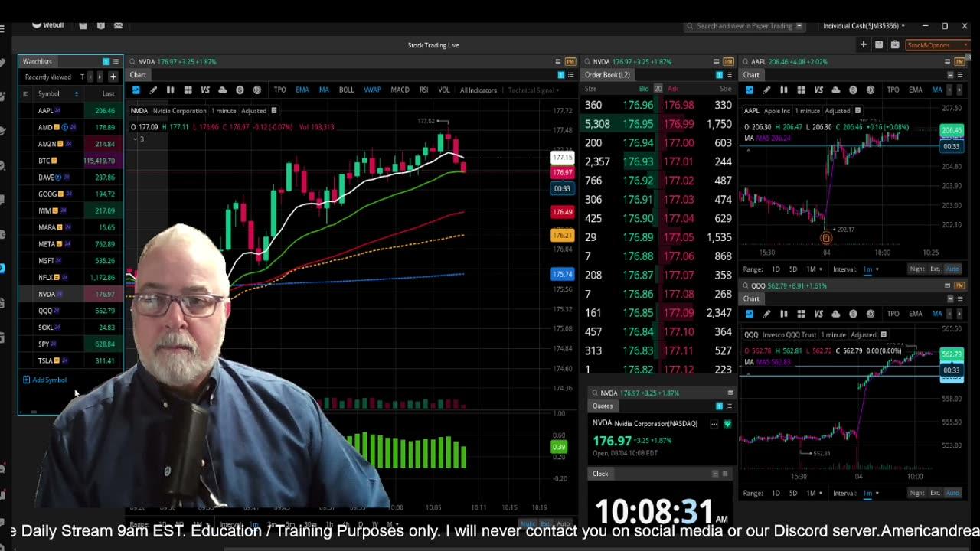This screenshot has height=551, width=980.
Task: Select the TSLA row in the watchlist
Action: click(70, 360)
